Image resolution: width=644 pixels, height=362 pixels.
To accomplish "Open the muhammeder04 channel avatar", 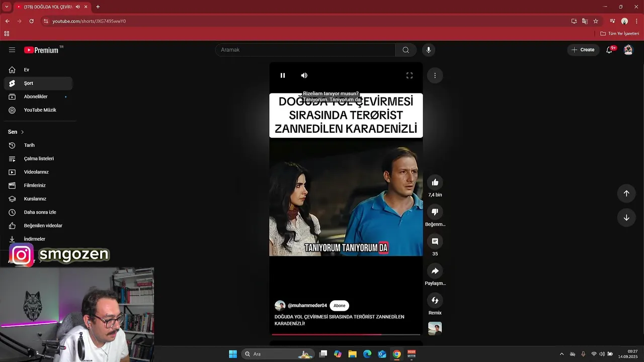I will coord(280,306).
